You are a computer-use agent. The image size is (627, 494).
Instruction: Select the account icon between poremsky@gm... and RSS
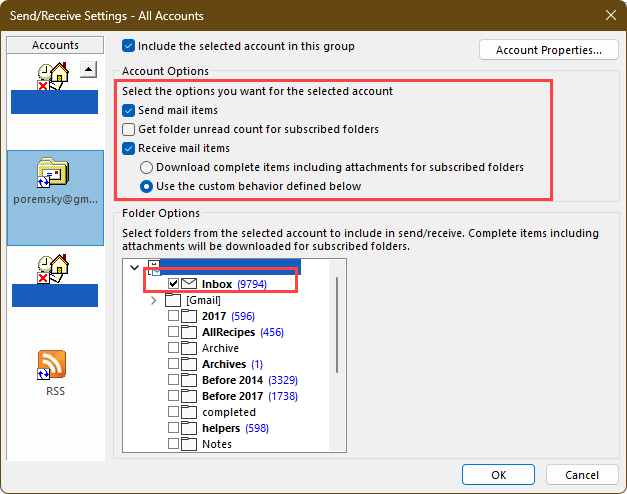pos(53,269)
